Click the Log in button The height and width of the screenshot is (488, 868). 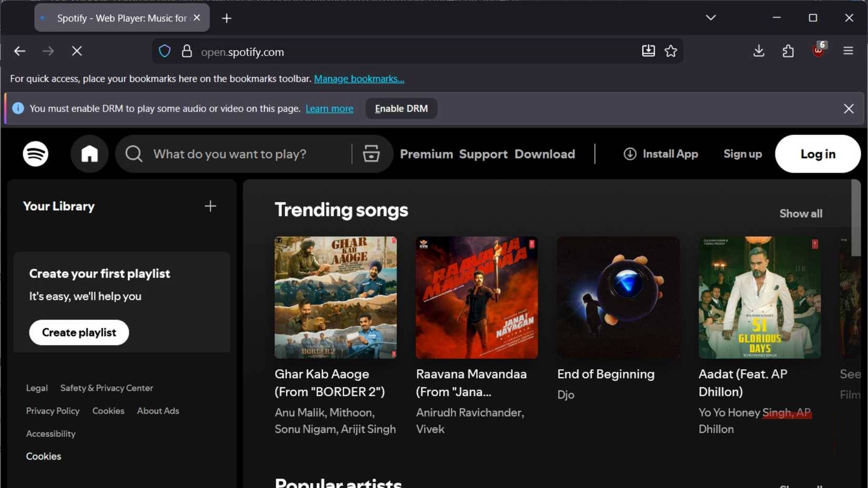coord(817,154)
